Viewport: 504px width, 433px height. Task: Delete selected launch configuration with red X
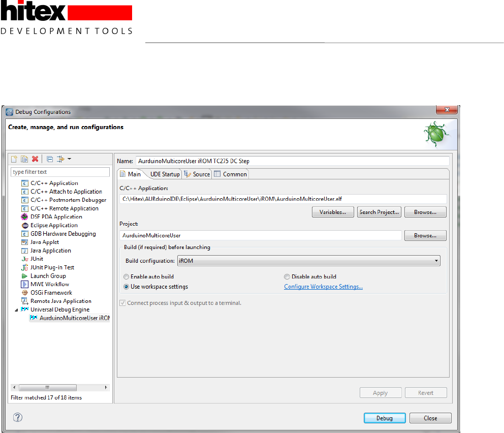35,159
